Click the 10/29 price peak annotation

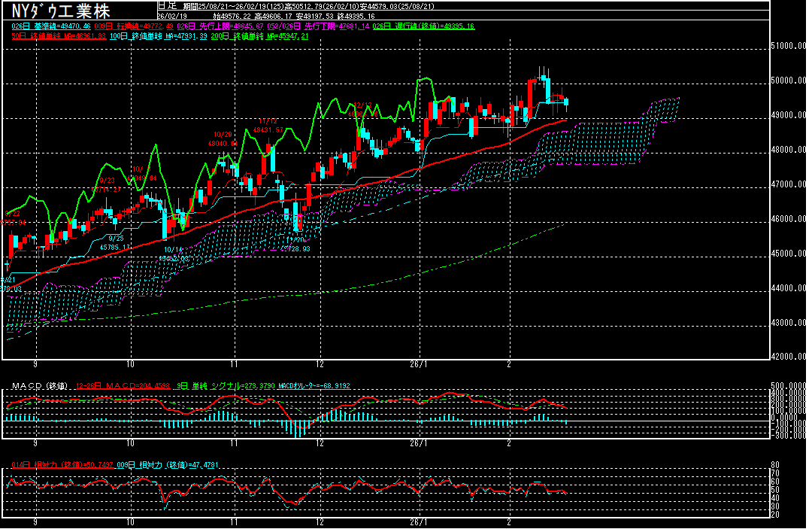(223, 138)
